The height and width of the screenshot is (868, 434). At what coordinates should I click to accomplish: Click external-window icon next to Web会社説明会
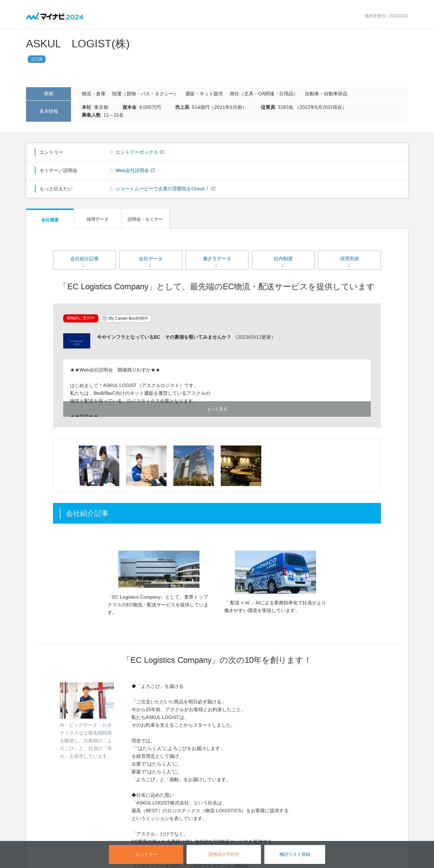point(153,171)
